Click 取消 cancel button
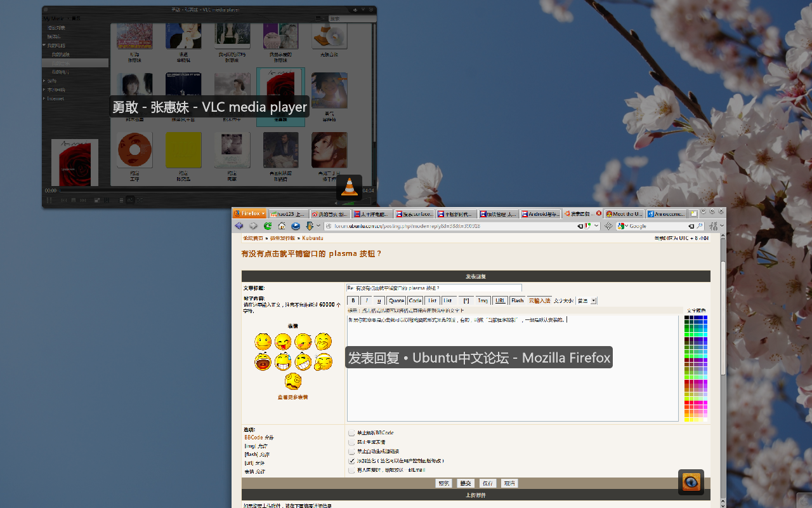812x508 pixels. [x=509, y=483]
